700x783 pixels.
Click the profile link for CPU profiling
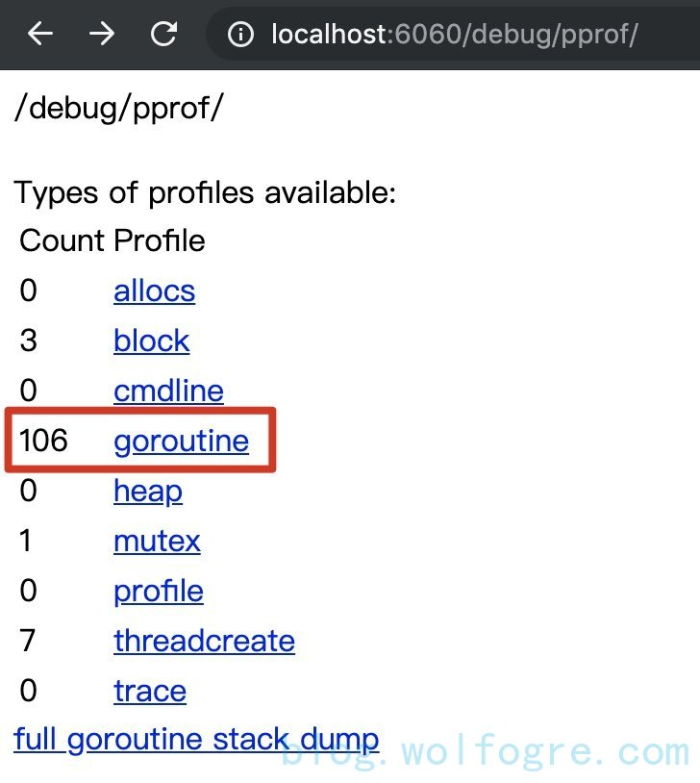pyautogui.click(x=158, y=591)
